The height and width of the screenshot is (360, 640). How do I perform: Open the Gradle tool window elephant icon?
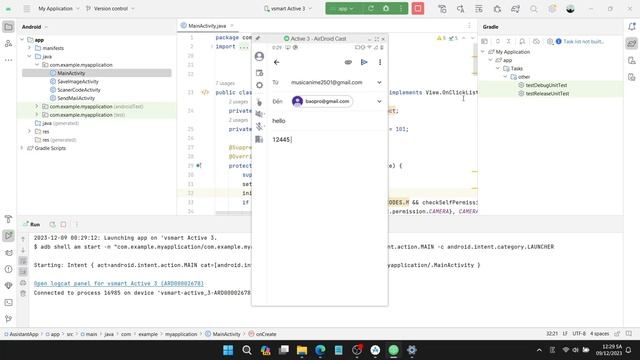pos(632,43)
